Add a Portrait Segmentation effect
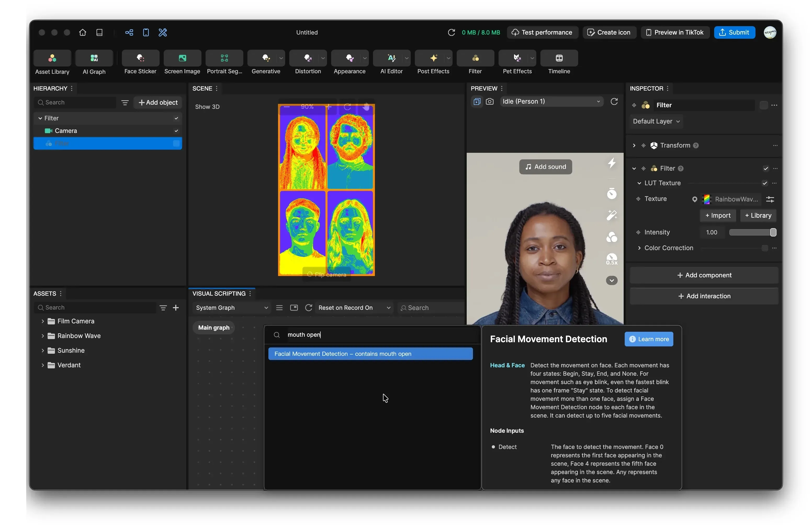Screen dimensions: 812x529 224,58
